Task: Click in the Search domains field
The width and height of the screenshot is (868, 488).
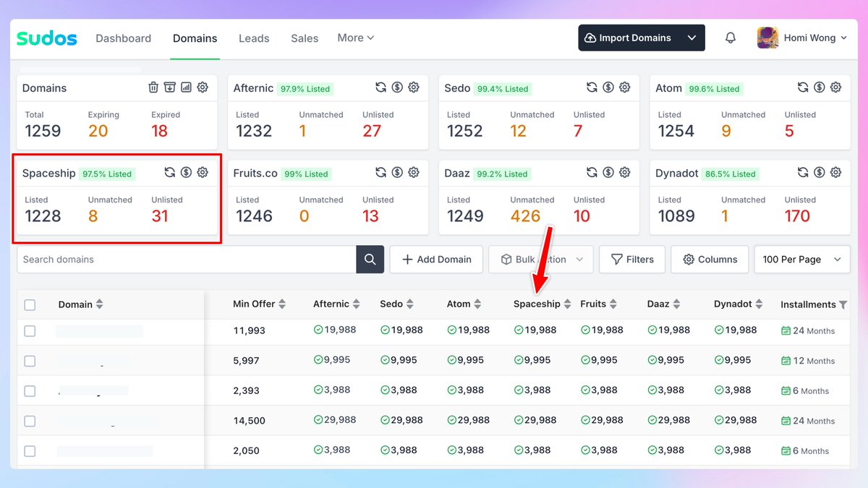Action: pos(187,260)
